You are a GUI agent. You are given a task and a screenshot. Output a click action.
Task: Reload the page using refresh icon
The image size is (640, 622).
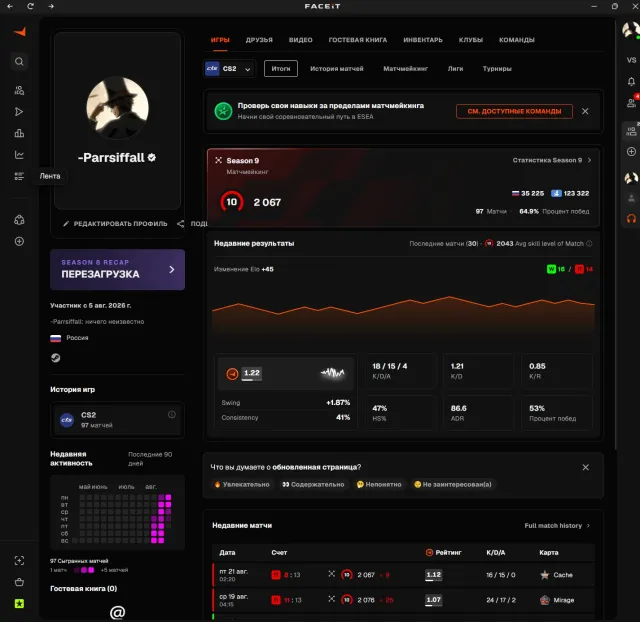[x=30, y=6]
